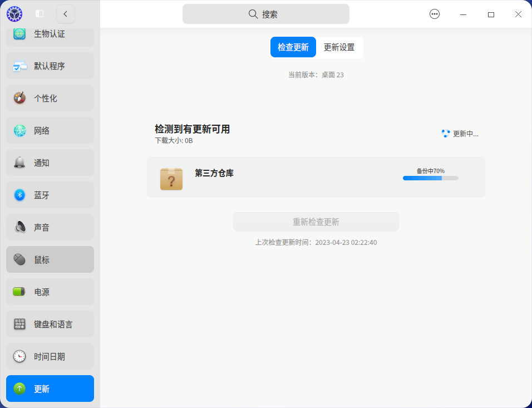
Task: Open the 生物认证 settings icon
Action: (x=20, y=33)
